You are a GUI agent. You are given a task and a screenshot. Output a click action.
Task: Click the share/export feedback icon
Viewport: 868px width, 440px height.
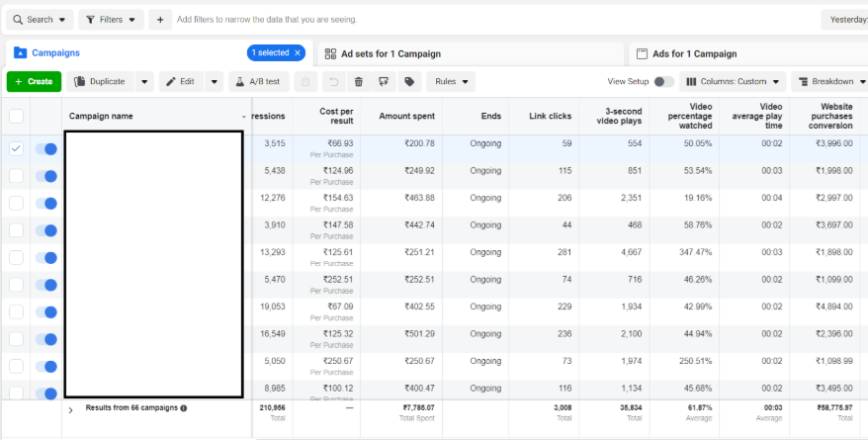[384, 82]
